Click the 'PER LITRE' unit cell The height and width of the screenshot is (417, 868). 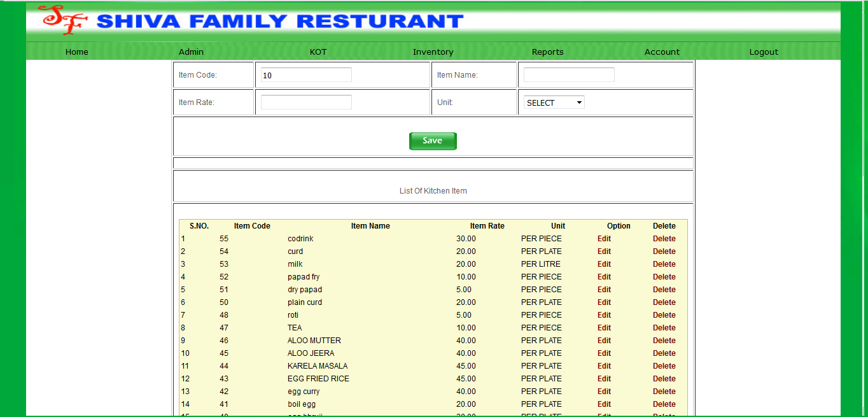click(x=541, y=264)
